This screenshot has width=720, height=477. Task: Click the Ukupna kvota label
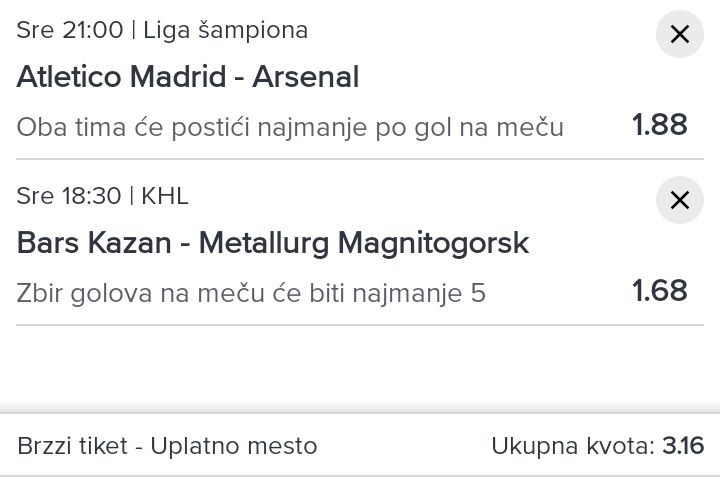coord(572,446)
